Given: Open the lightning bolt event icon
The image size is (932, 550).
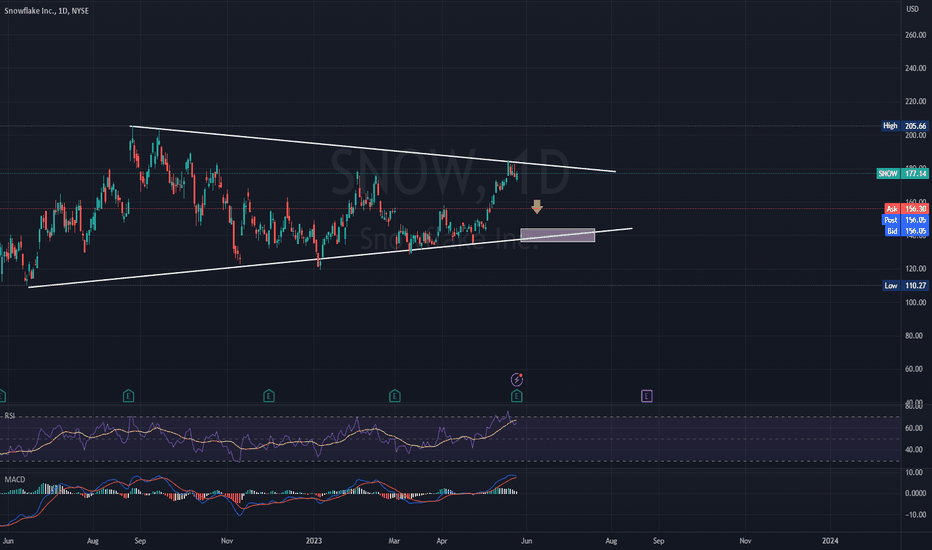Looking at the screenshot, I should 517,379.
